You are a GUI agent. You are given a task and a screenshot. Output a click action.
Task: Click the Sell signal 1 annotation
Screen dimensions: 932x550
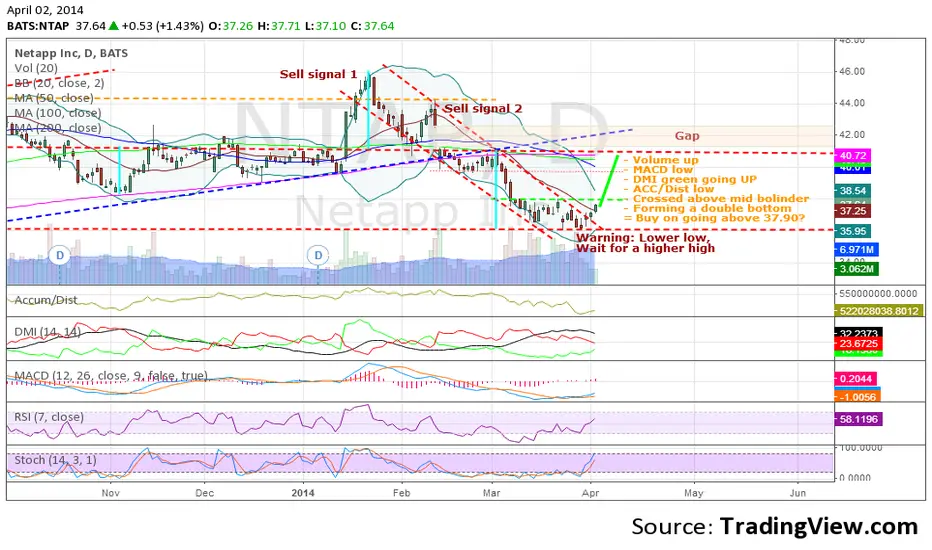pos(318,74)
